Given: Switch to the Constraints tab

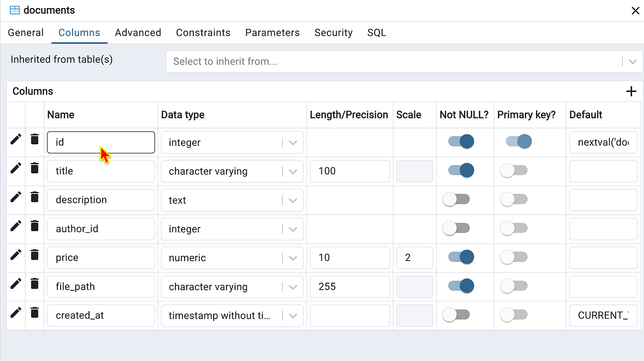Looking at the screenshot, I should [203, 33].
